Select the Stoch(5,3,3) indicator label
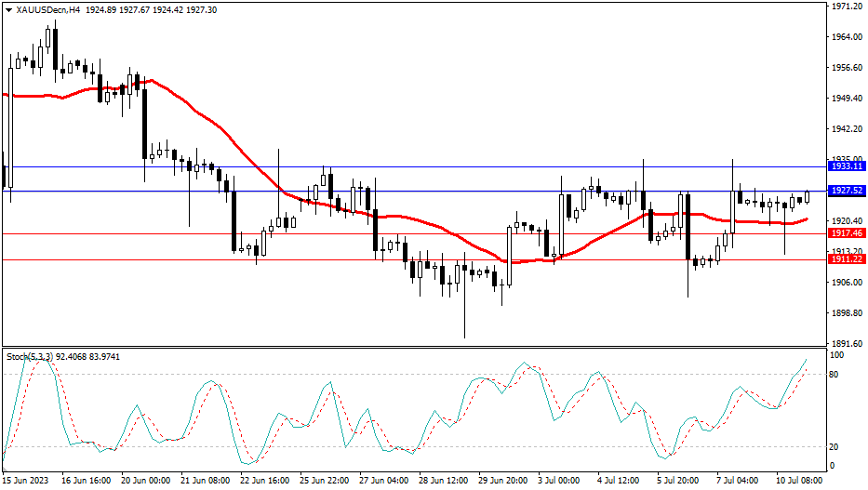 (28, 356)
